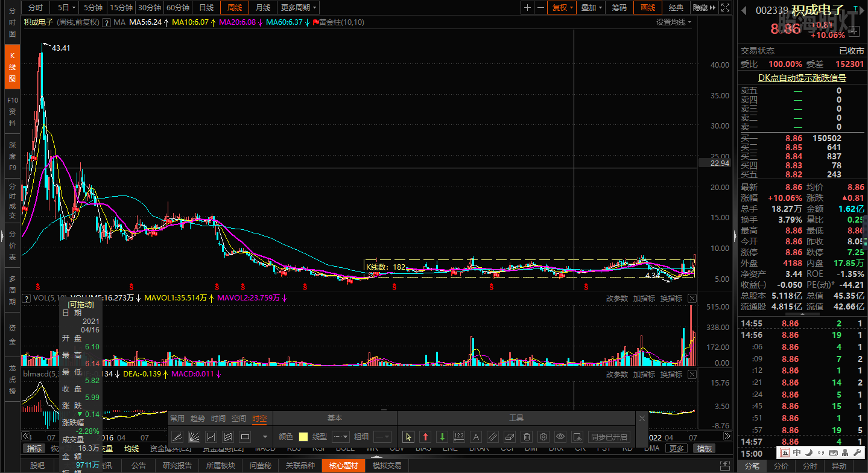
Task: Click DK点自动提示涨跌信号 link
Action: (802, 78)
